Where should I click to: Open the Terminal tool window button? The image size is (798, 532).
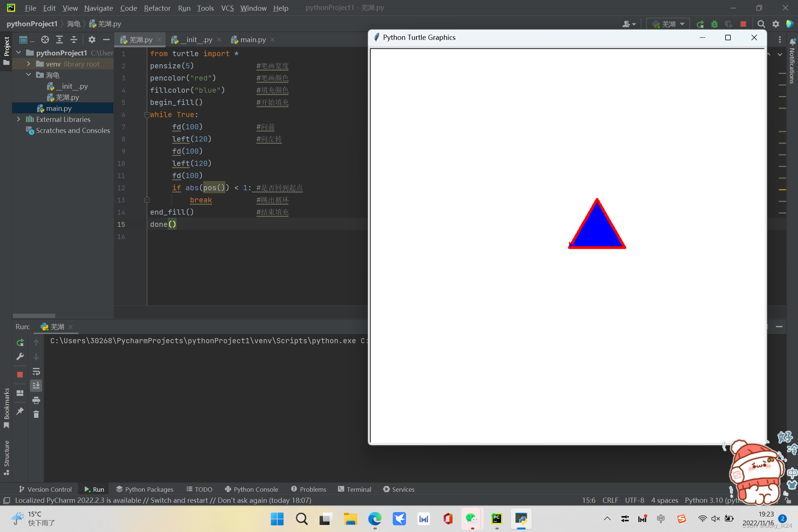[x=354, y=489]
